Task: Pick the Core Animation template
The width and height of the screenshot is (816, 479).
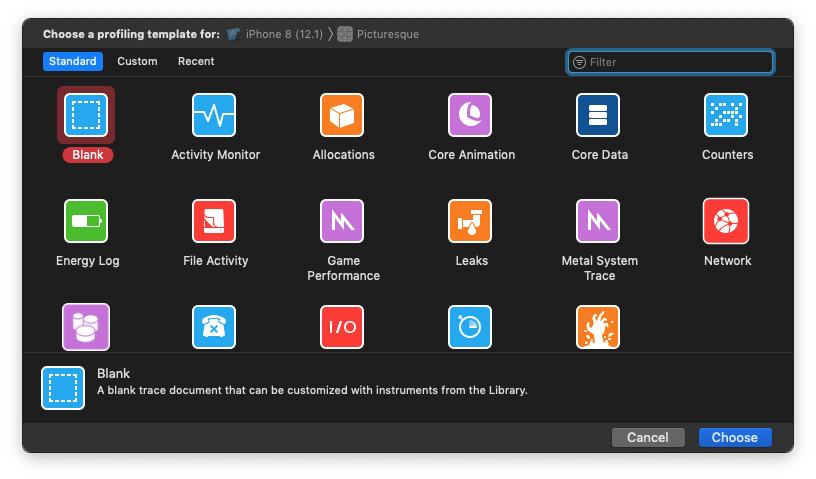Action: [x=470, y=115]
